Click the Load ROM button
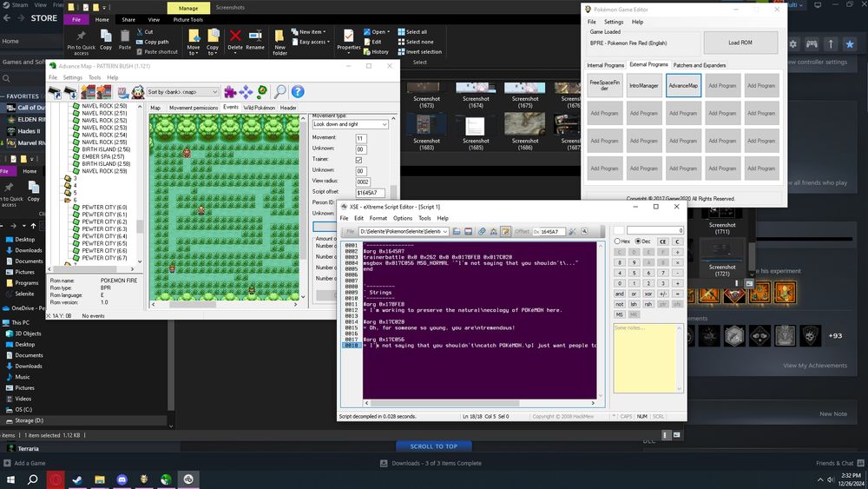This screenshot has width=868, height=489. (740, 43)
